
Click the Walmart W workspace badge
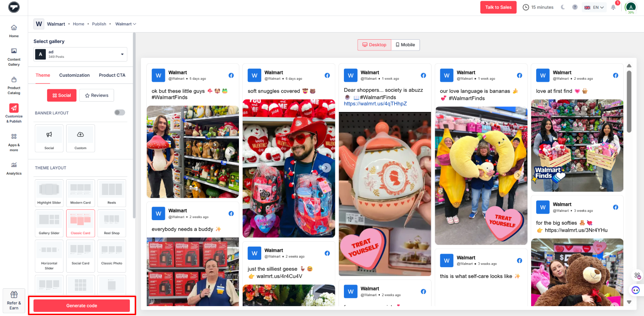(x=39, y=24)
